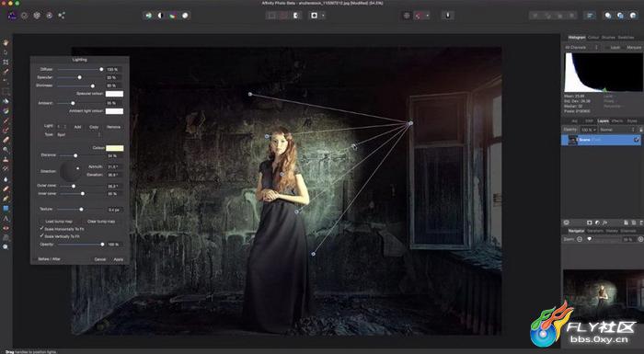The width and height of the screenshot is (644, 354).
Task: Click the Light number stepper
Action: [65, 127]
